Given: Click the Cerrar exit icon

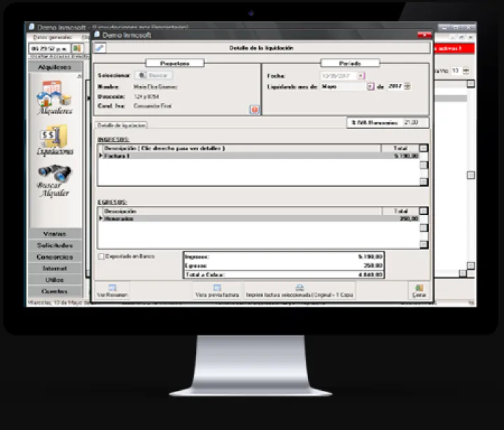Looking at the screenshot, I should pyautogui.click(x=419, y=291).
